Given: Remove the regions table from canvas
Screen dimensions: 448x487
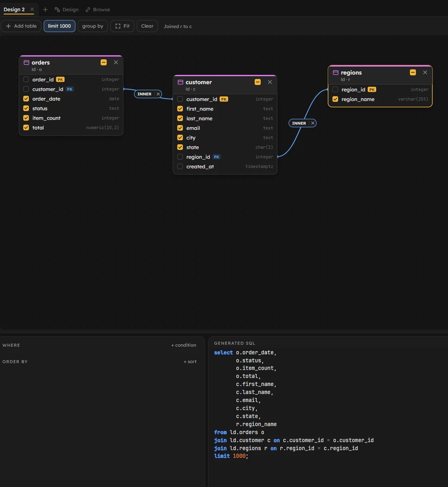Looking at the screenshot, I should coord(425,73).
